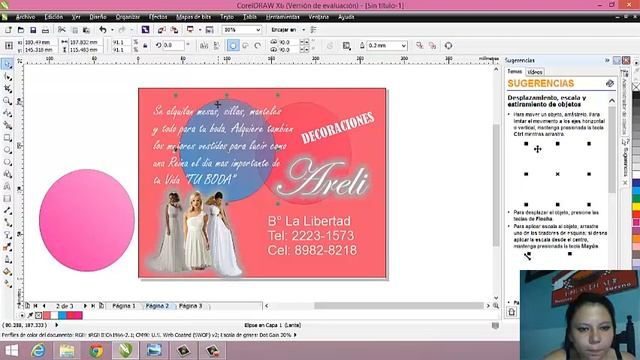
Task: Save the document with the floppy icon
Action: click(33, 30)
